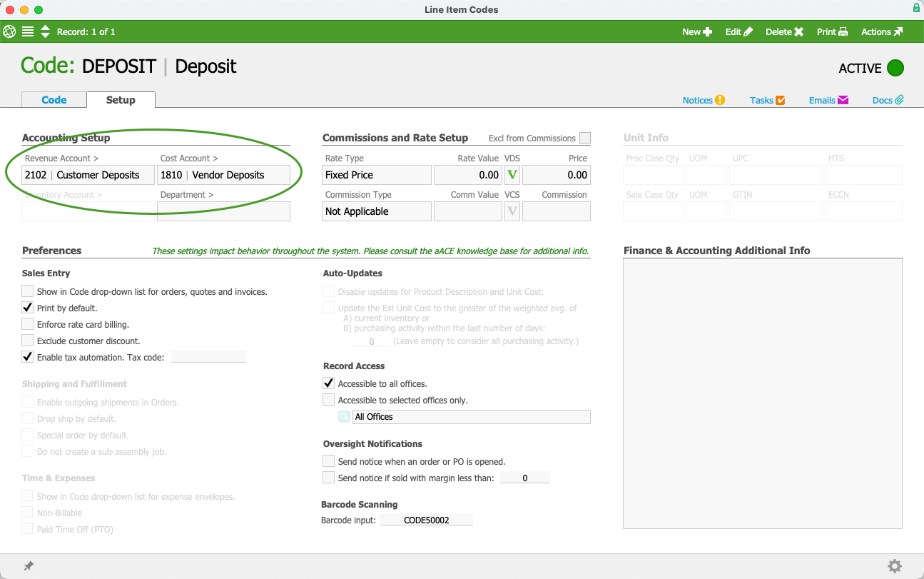Click the Barcode input field CODE50002
The height and width of the screenshot is (579, 924).
click(427, 520)
